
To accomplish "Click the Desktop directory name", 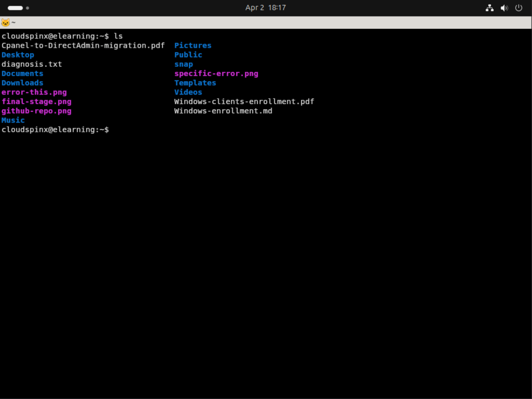I will pos(18,55).
